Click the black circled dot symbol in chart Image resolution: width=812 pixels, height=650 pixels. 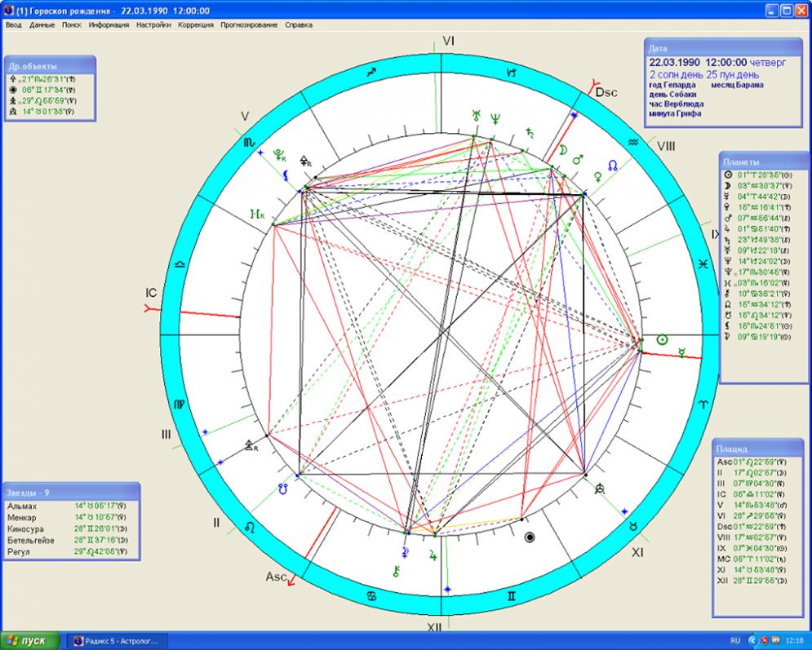[x=530, y=537]
